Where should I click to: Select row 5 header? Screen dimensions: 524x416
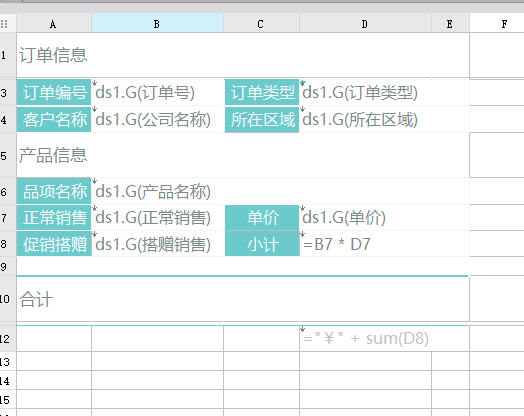pos(8,155)
